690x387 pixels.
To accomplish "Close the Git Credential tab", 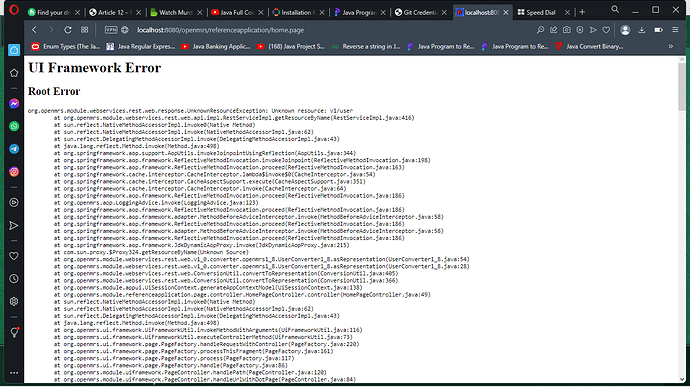I will (444, 12).
